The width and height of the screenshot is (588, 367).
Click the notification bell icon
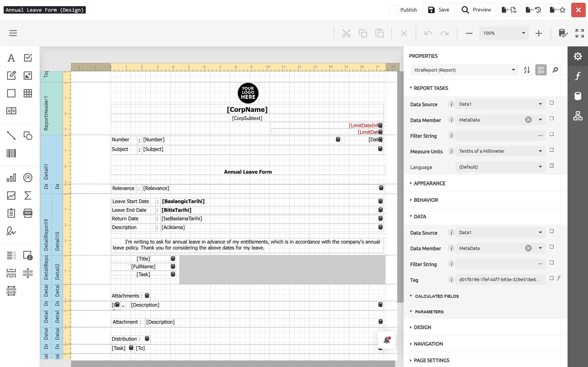pyautogui.click(x=387, y=340)
